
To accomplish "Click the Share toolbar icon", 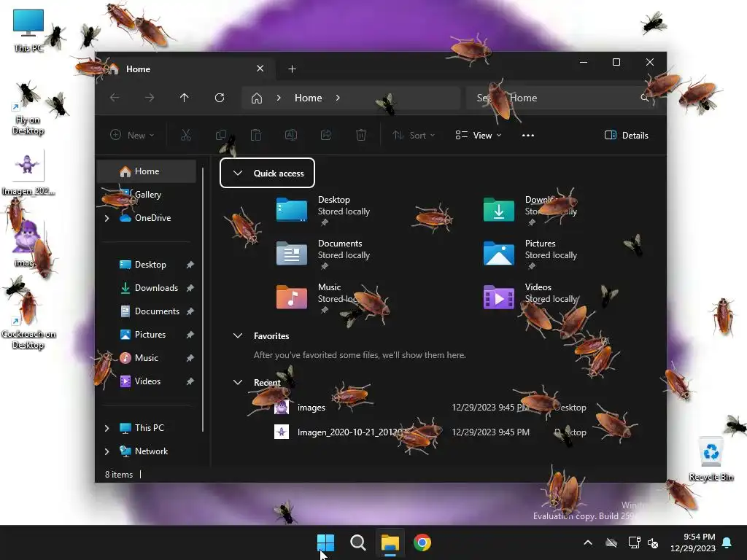I will click(326, 135).
